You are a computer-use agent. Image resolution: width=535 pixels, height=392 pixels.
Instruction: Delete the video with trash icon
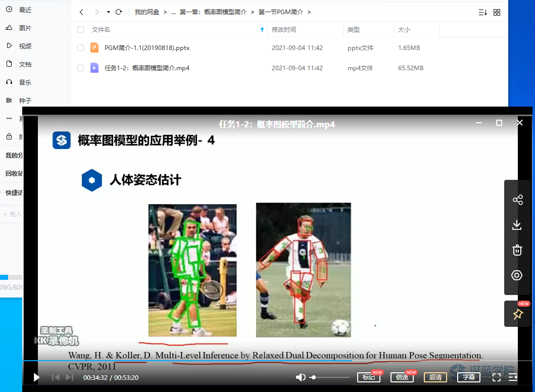pyautogui.click(x=517, y=250)
